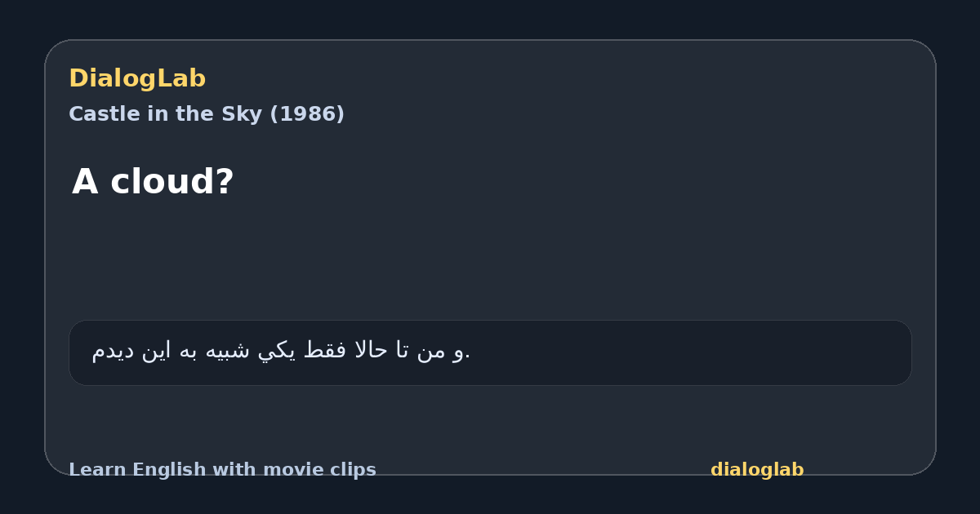This screenshot has width=980, height=514.
Task: Click the Persian translation box
Action: pos(490,352)
